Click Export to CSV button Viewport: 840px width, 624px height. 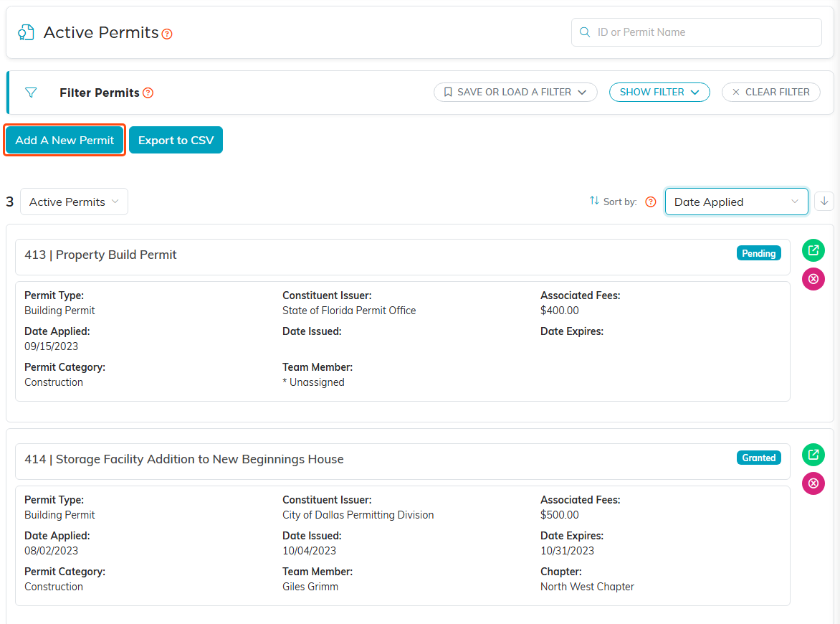[x=176, y=140]
